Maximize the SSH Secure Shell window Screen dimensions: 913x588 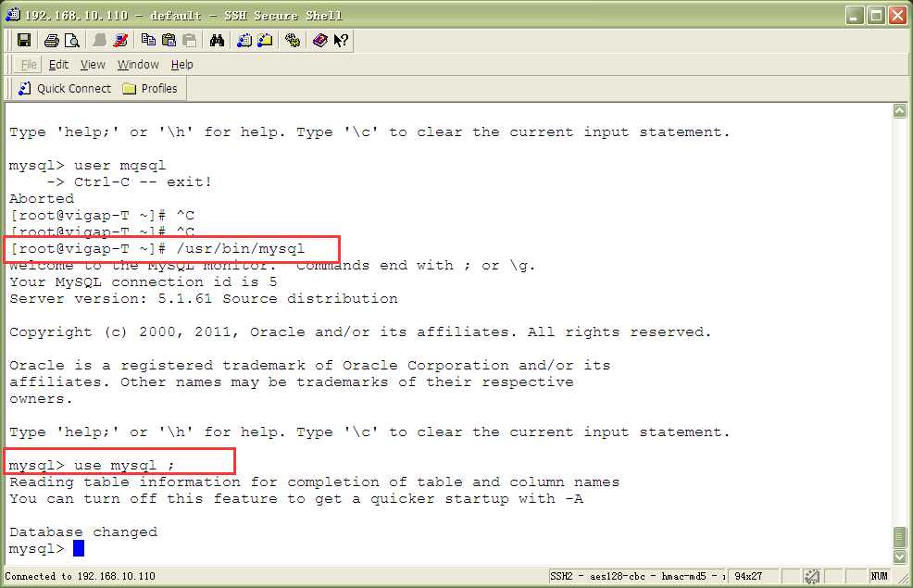pyautogui.click(x=876, y=15)
